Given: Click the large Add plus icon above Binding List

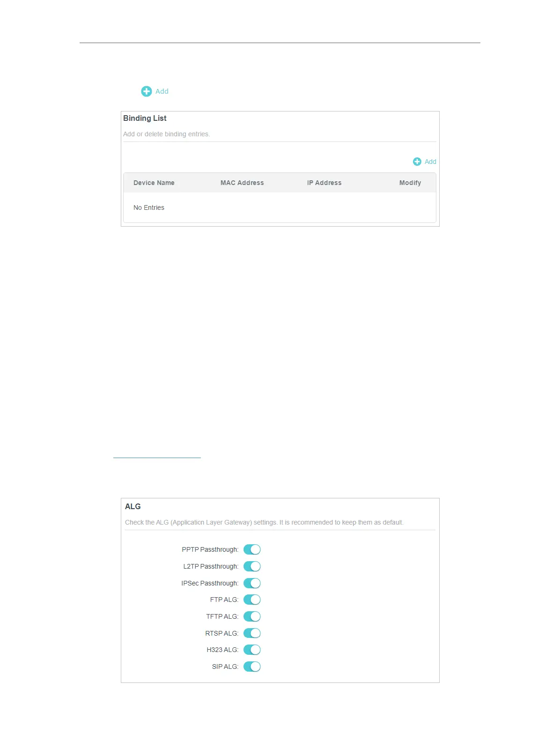Looking at the screenshot, I should (147, 91).
